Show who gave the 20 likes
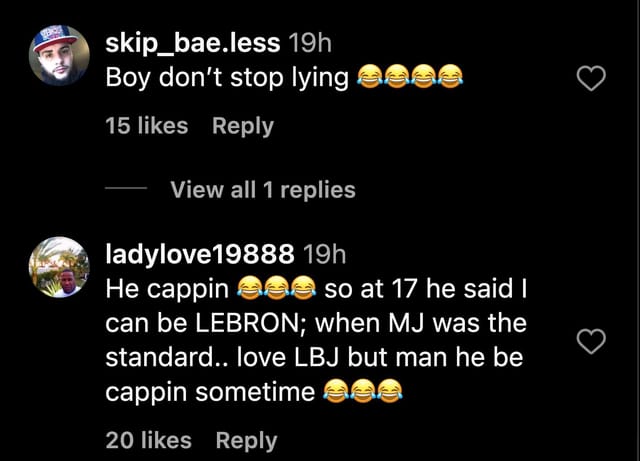640x461 pixels. click(x=148, y=440)
